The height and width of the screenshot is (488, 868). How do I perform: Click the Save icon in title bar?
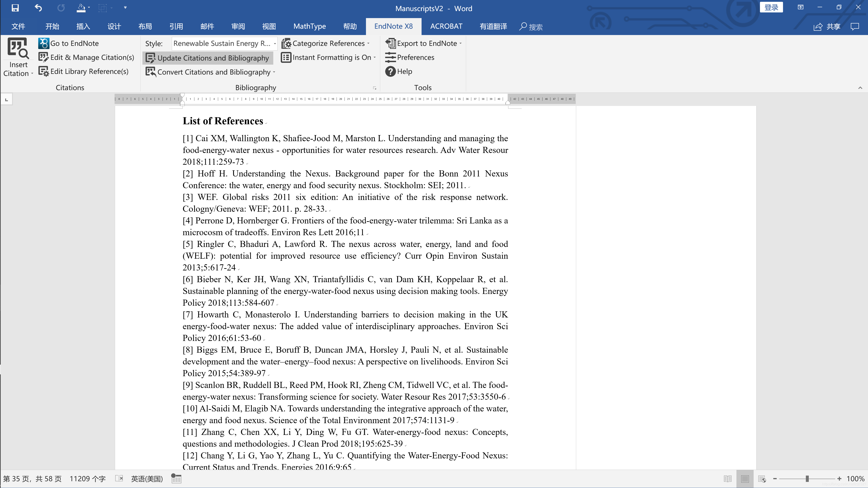pos(15,8)
